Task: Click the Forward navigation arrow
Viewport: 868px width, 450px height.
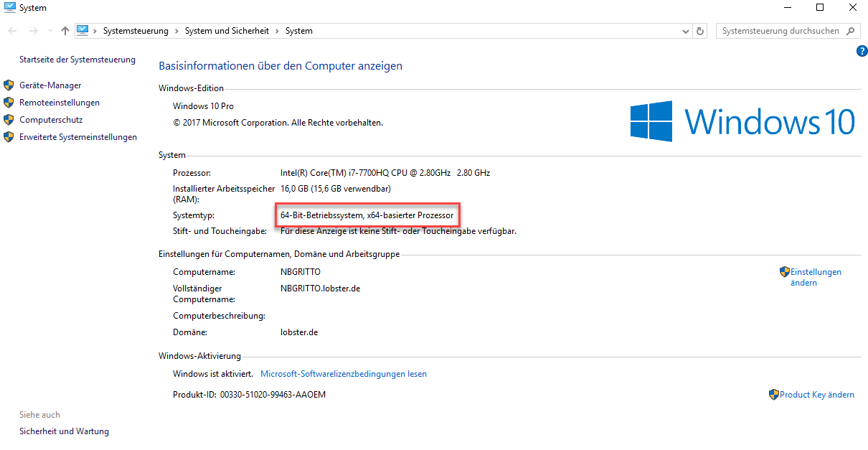Action: [33, 31]
